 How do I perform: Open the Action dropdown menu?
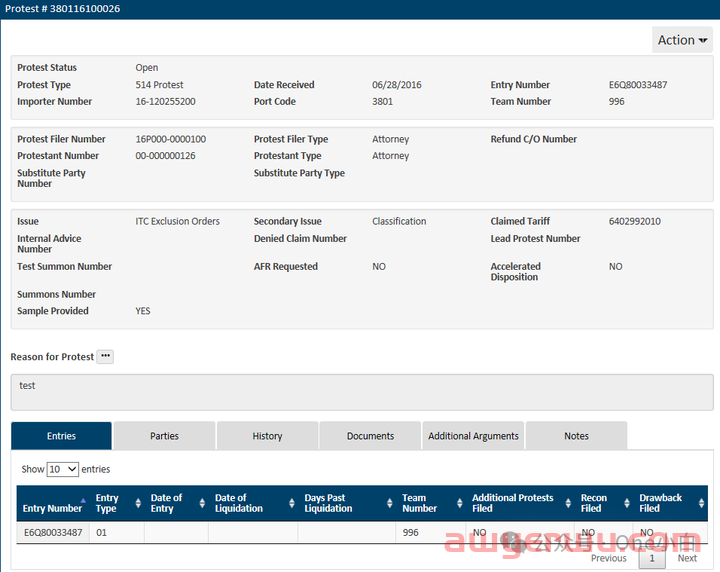[682, 40]
